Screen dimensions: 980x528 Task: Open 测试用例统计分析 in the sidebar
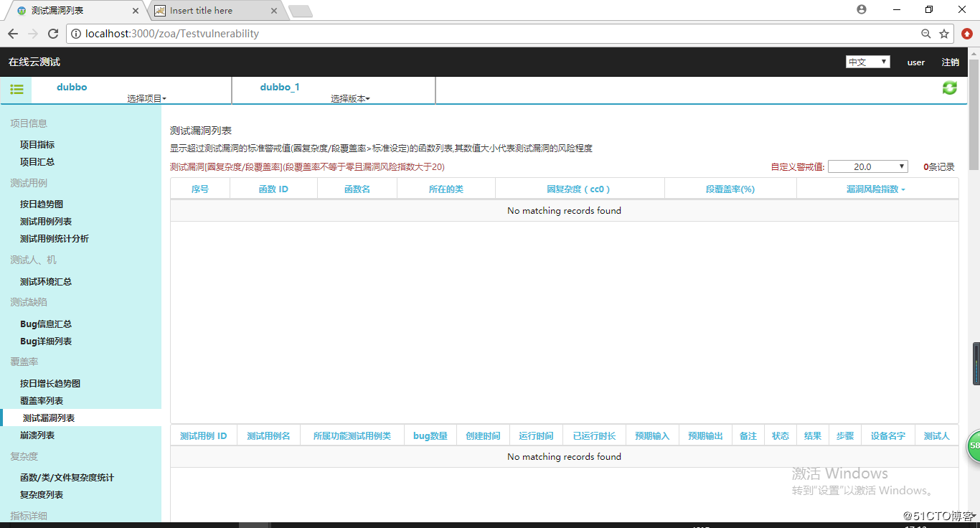tap(55, 239)
